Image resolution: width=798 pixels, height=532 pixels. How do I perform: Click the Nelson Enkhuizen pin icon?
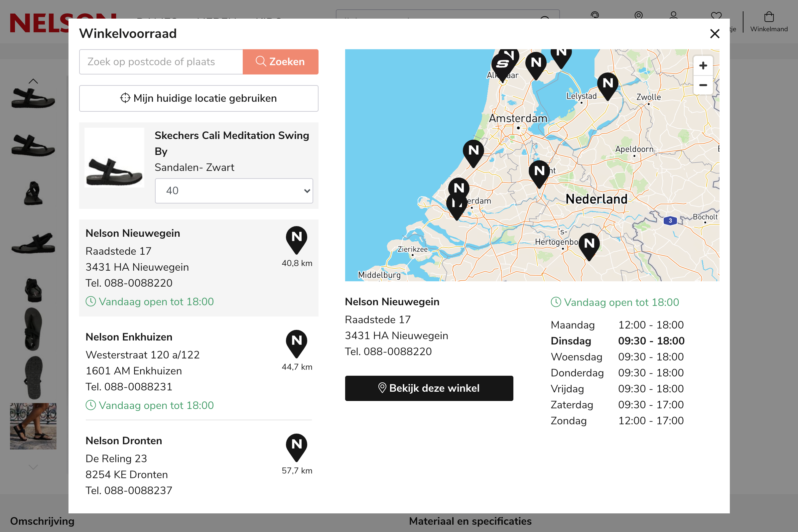296,342
